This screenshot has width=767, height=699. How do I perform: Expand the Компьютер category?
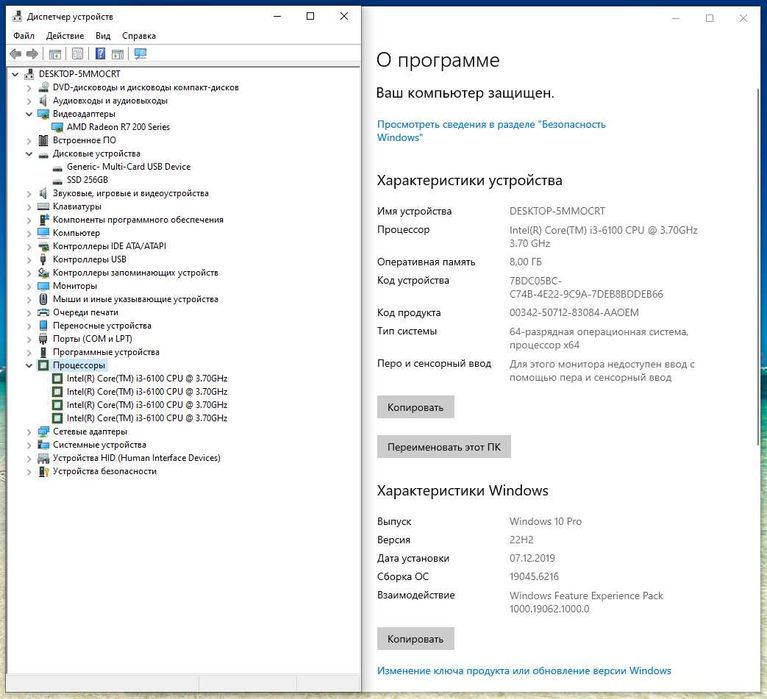tap(29, 233)
